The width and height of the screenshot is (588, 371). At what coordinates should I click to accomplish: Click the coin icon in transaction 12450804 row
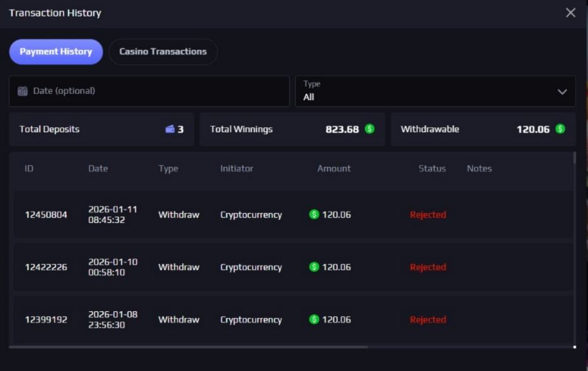[x=314, y=215]
